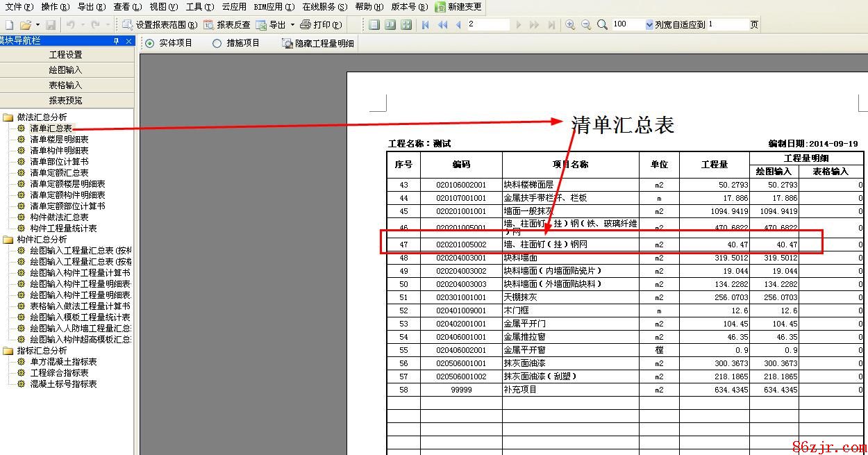
Task: Open the 导出 toolbar dropdown arrow
Action: pos(292,25)
